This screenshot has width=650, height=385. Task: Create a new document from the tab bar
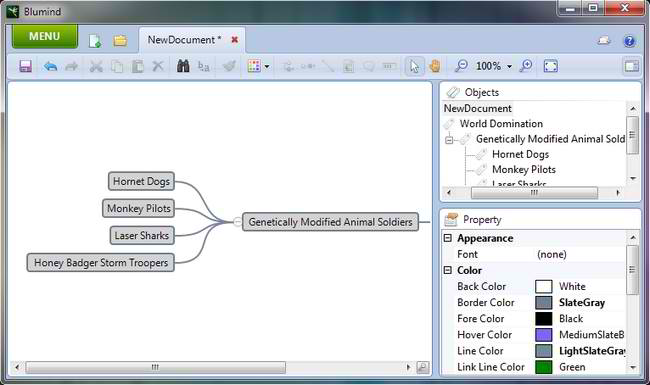95,41
